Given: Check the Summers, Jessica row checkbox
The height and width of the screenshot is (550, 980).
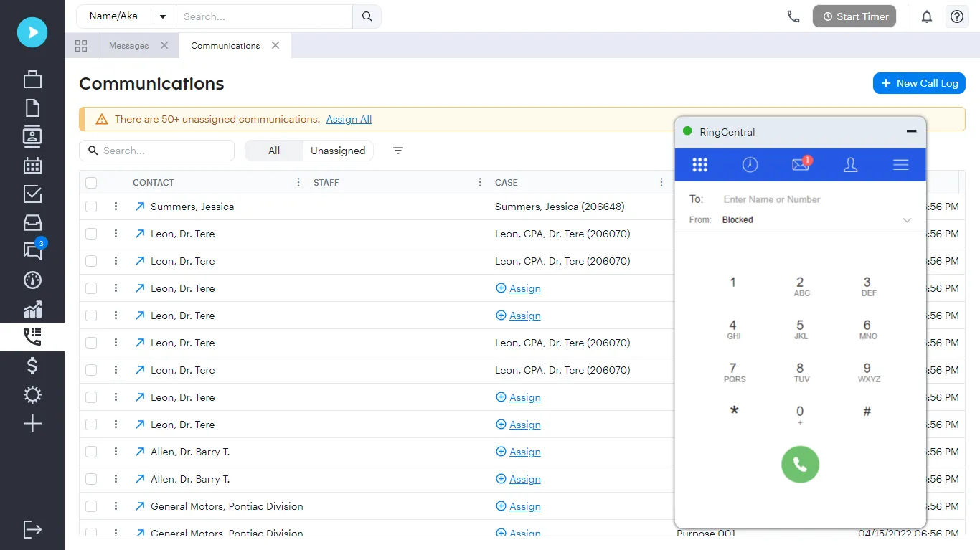Looking at the screenshot, I should (91, 207).
